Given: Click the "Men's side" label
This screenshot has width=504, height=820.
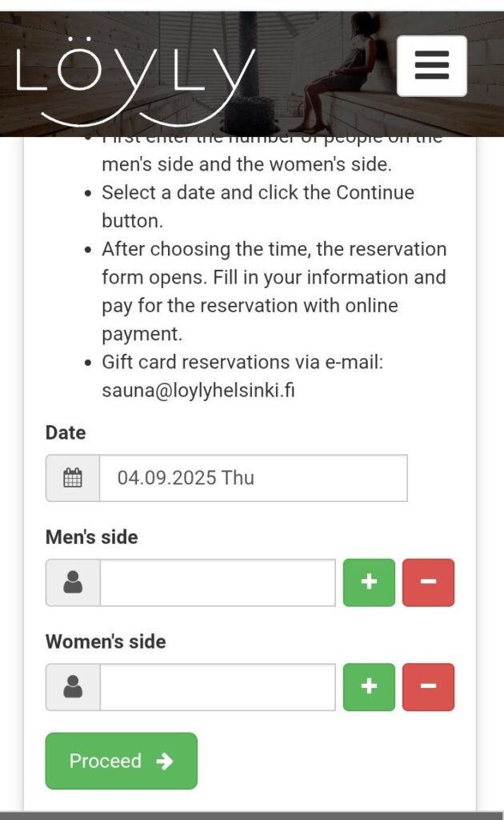Looking at the screenshot, I should 91,537.
